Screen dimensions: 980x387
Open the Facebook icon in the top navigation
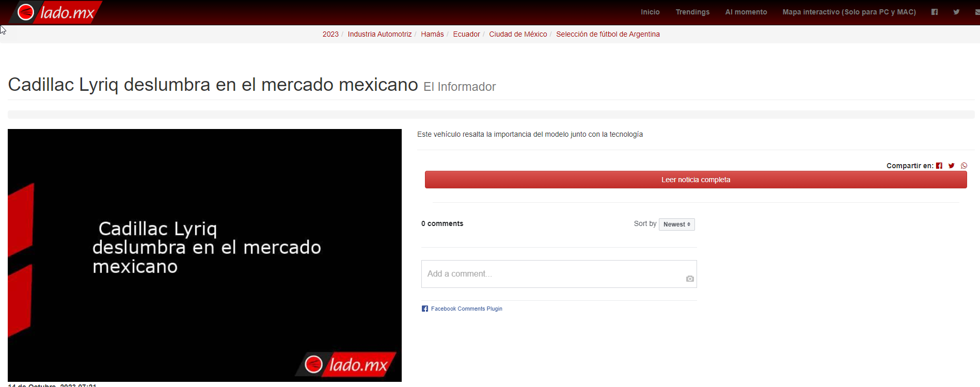[x=935, y=12]
